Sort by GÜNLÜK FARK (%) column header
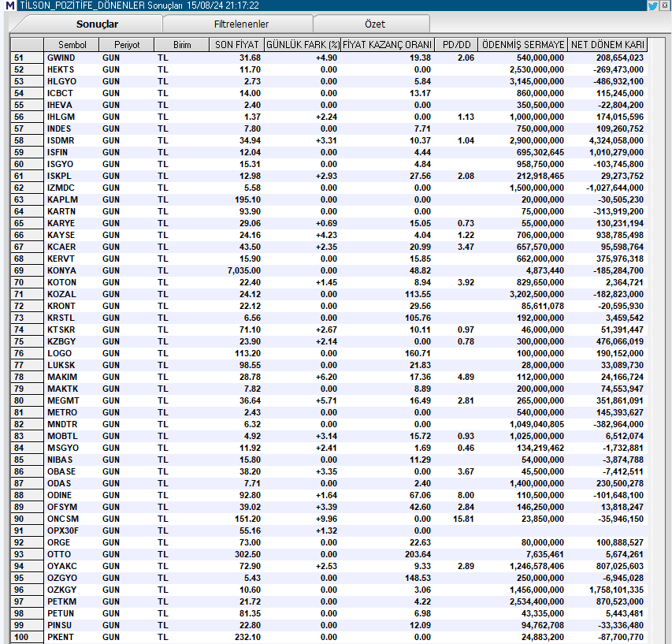This screenshot has height=644, width=672. pos(303,45)
